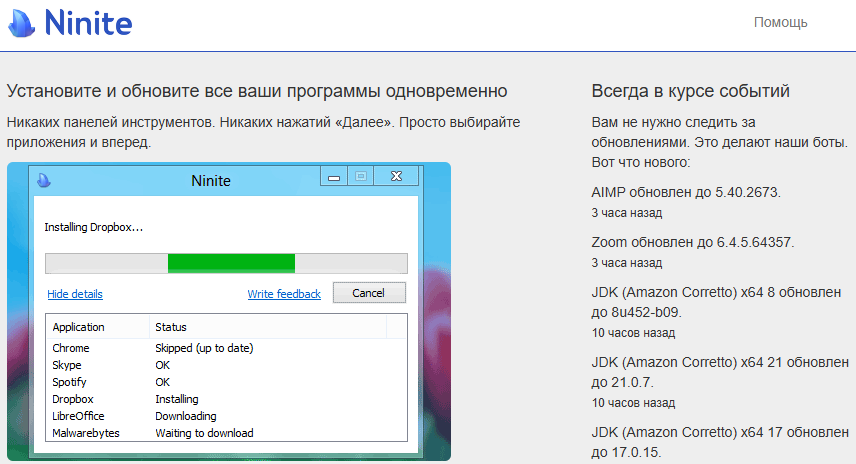Click 'AIMP обновлен до 5.40.2673' entry

click(x=686, y=192)
